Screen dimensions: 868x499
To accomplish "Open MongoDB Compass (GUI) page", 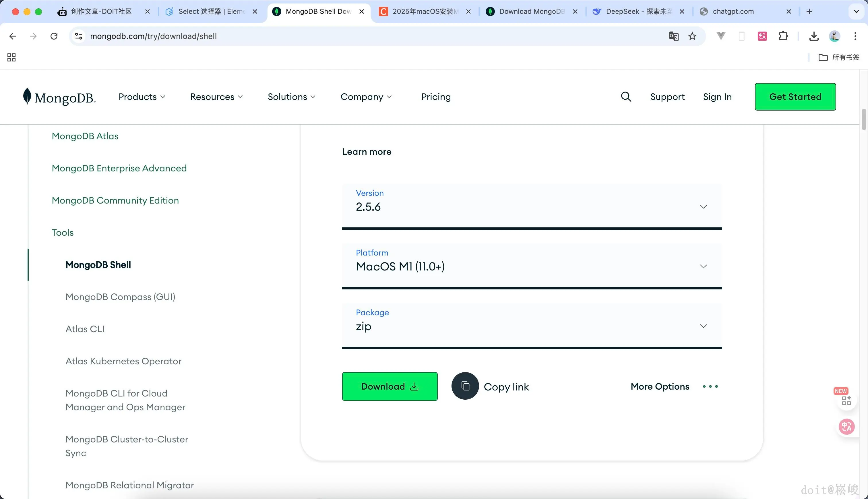I will pos(120,297).
